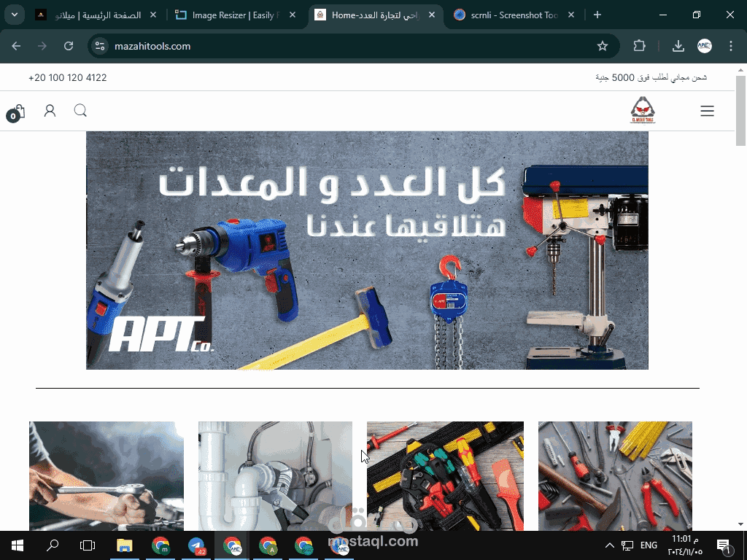Click the scrollbar down arrow
This screenshot has height=560, width=747.
[x=740, y=524]
